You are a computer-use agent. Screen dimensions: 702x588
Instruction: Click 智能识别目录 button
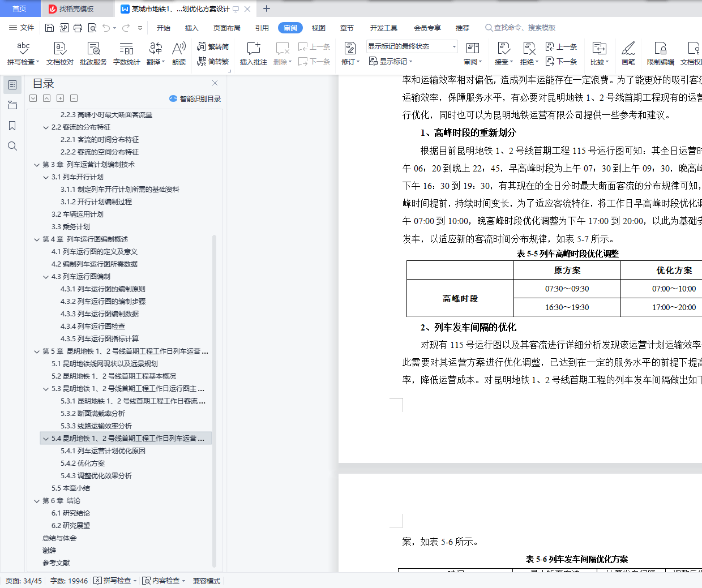(x=195, y=98)
